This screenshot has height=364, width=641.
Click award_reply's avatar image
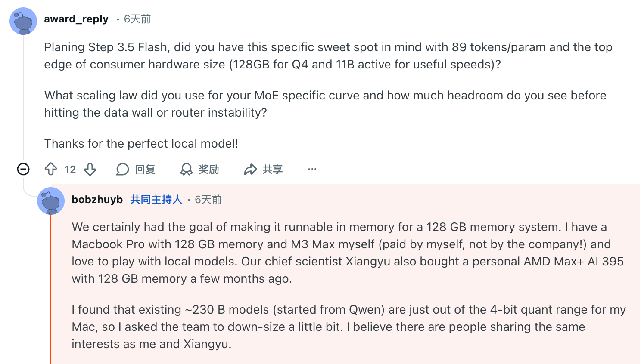pos(23,20)
